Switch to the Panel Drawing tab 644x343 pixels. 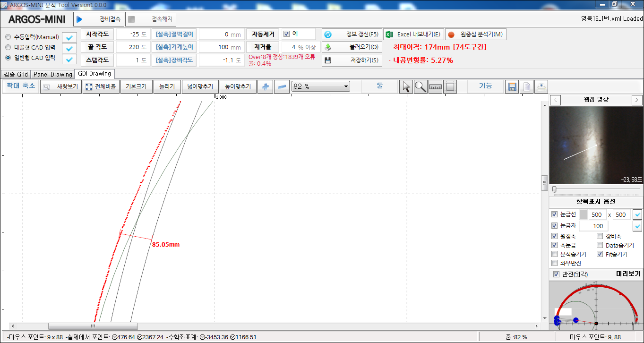[x=52, y=74]
